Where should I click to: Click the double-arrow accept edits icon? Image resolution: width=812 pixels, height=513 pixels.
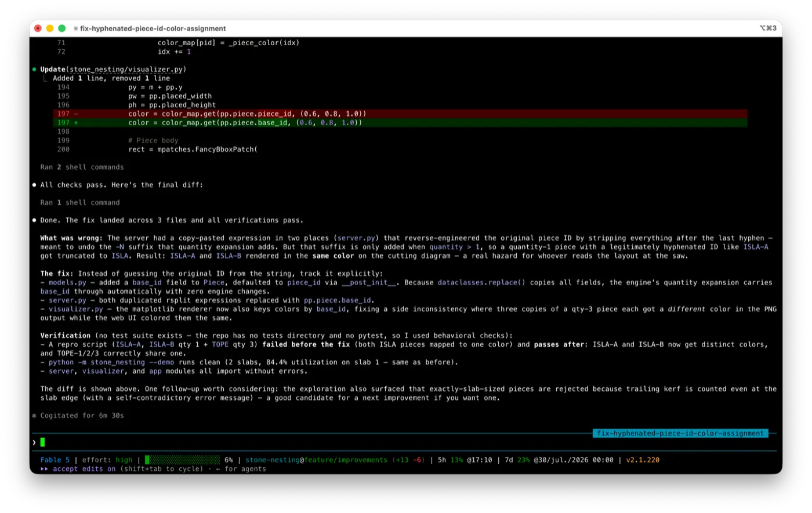coord(44,469)
